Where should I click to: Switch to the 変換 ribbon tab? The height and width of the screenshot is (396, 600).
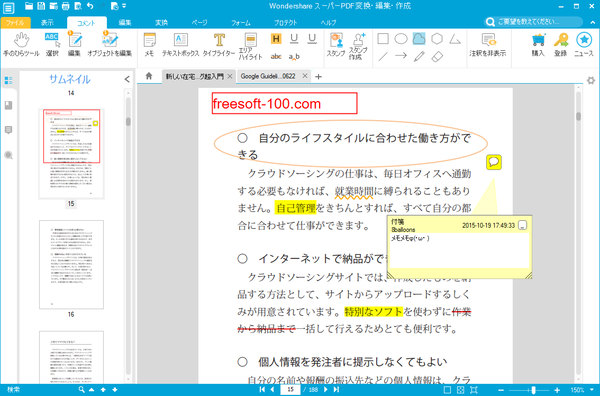pyautogui.click(x=161, y=23)
